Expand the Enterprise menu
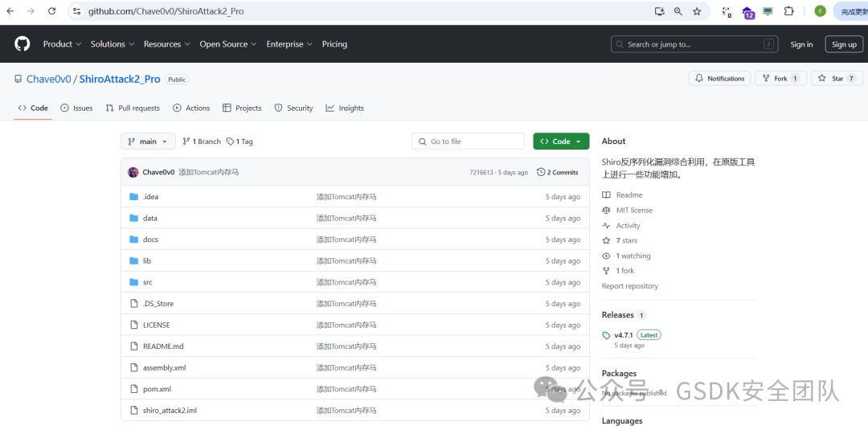 289,44
